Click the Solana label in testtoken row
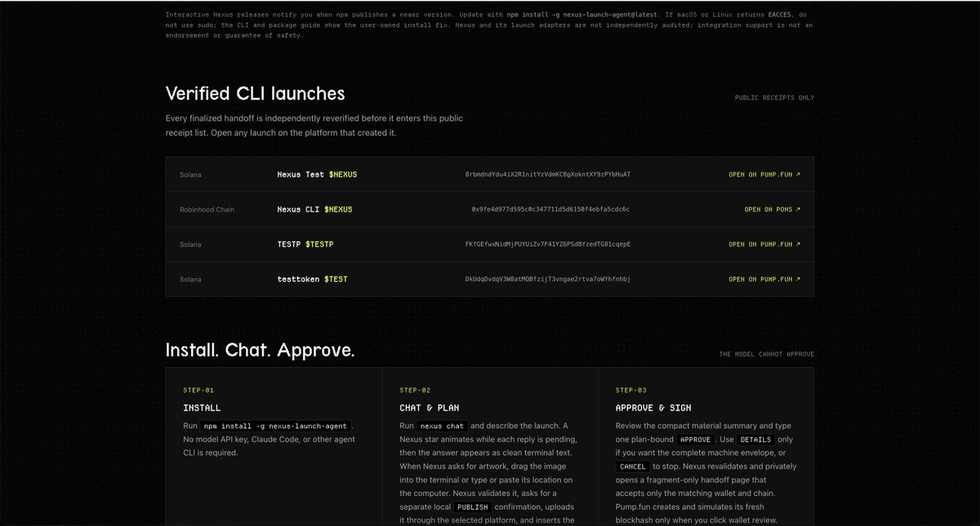Viewport: 980px width, 526px height. 190,279
